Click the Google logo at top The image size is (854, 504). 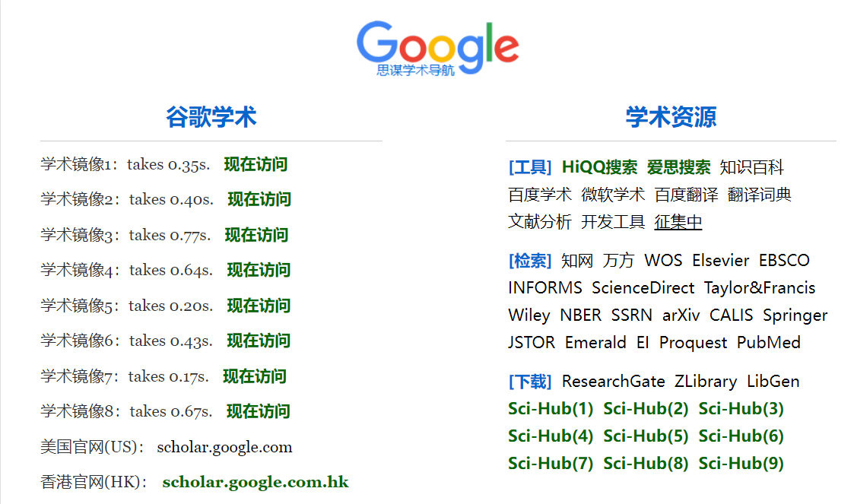pos(437,47)
